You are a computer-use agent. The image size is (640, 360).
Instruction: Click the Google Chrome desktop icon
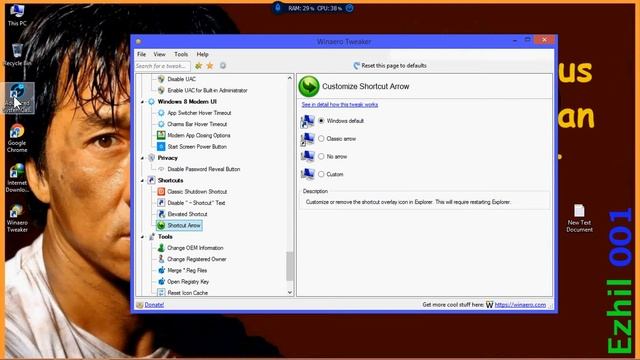point(17,139)
